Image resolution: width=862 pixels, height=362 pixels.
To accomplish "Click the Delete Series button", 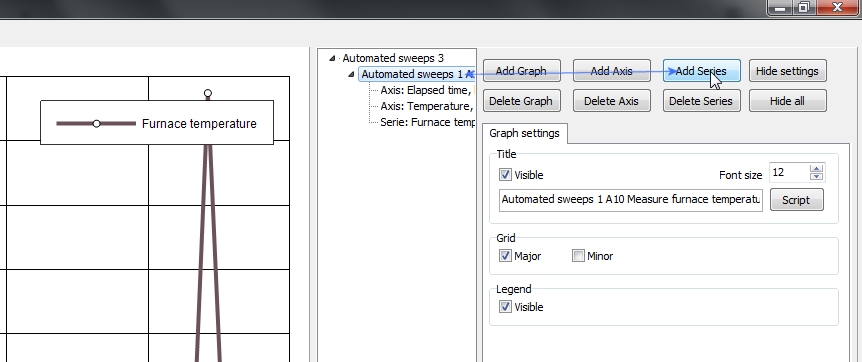I will coord(701,101).
